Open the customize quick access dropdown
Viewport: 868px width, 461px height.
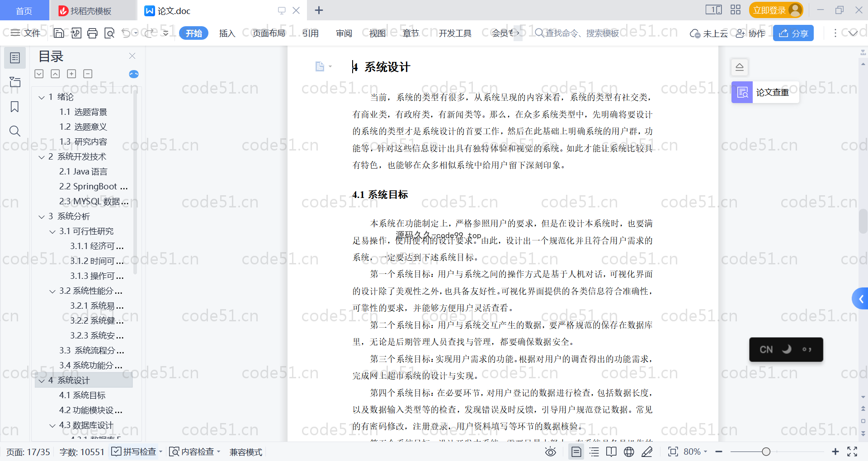165,33
